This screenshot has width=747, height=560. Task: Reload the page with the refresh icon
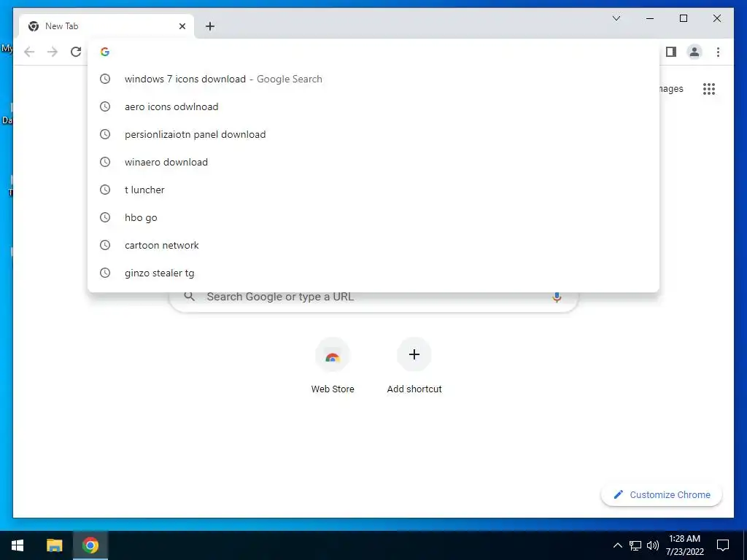click(76, 52)
